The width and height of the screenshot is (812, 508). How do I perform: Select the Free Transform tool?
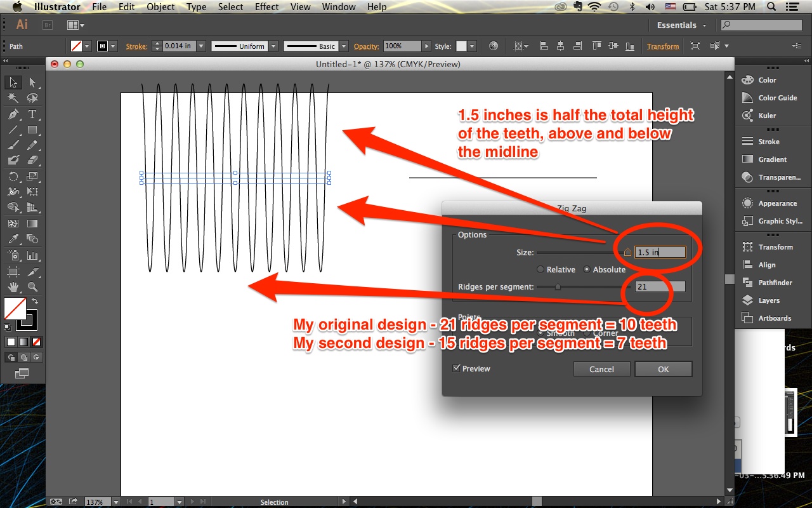pos(32,192)
